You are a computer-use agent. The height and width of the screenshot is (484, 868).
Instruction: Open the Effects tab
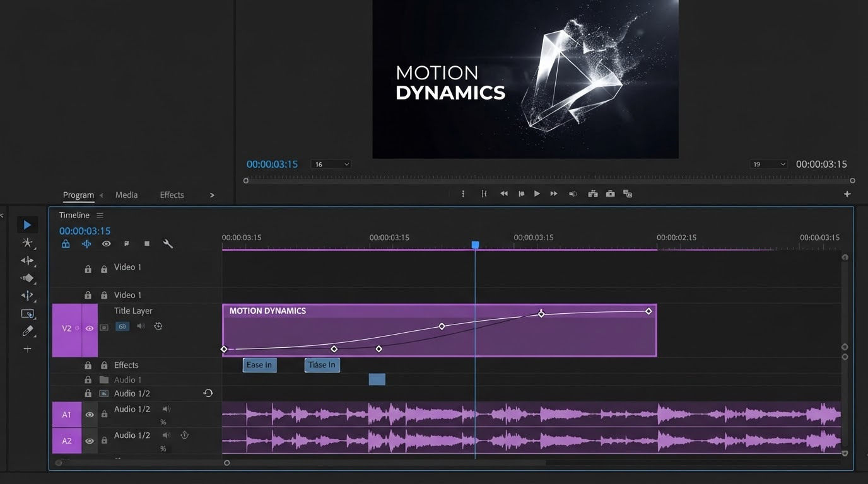coord(172,195)
